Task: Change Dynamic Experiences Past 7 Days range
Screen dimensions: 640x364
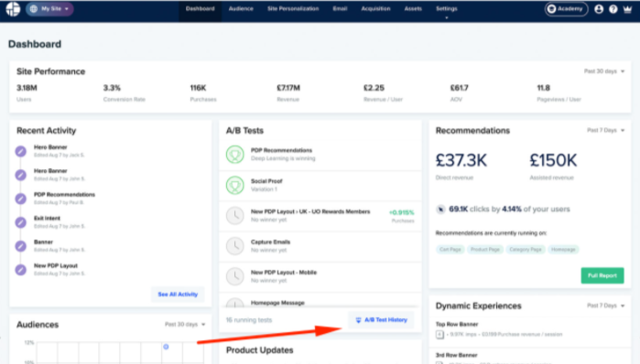Action: [606, 305]
